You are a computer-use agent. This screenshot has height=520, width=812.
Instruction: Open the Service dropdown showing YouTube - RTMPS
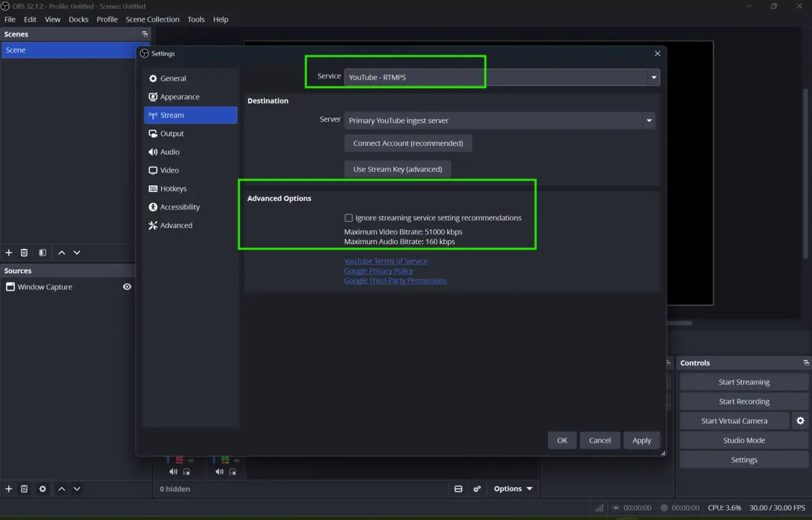(502, 77)
